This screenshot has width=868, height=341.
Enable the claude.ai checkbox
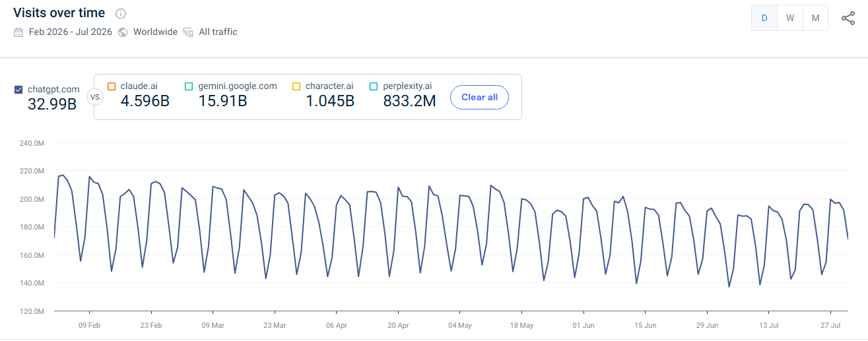(x=112, y=86)
